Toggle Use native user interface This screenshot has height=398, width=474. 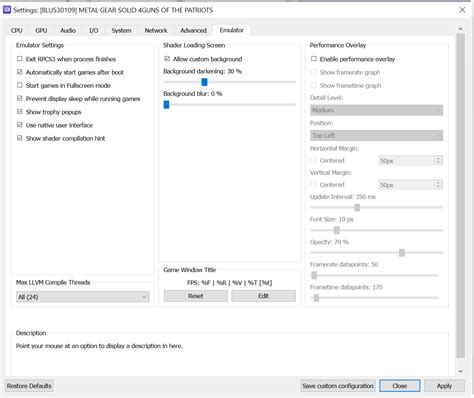point(20,125)
